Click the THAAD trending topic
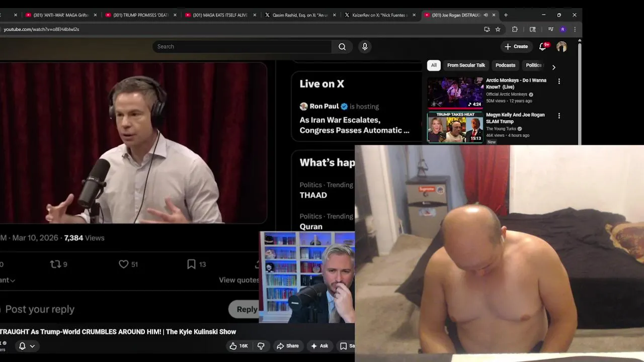The width and height of the screenshot is (644, 362). click(313, 195)
